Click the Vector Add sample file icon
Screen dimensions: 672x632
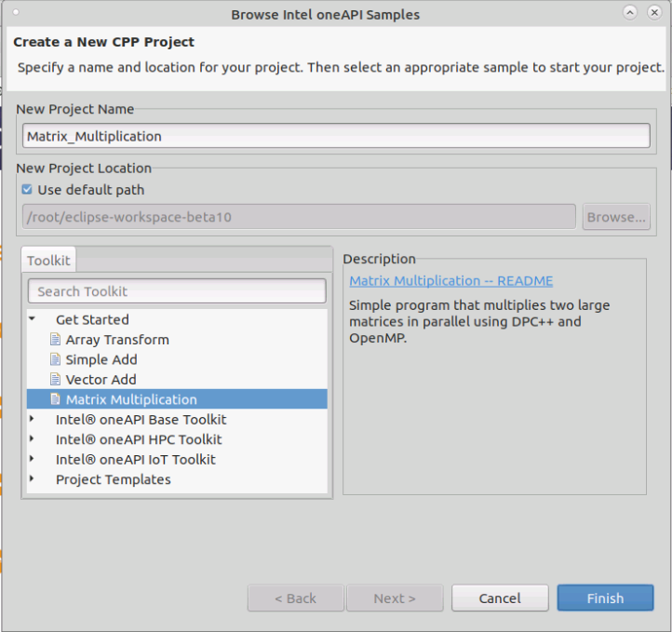click(x=55, y=380)
